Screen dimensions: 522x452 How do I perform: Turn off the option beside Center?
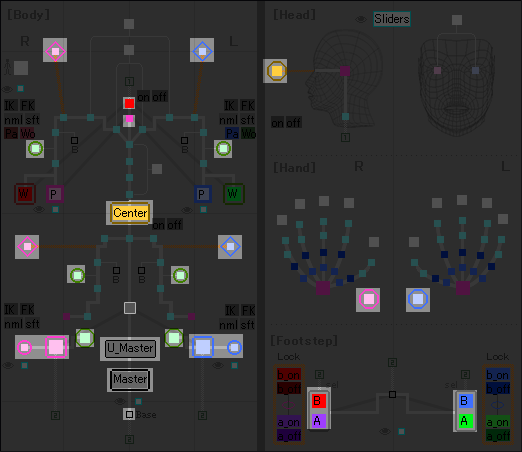pos(174,225)
